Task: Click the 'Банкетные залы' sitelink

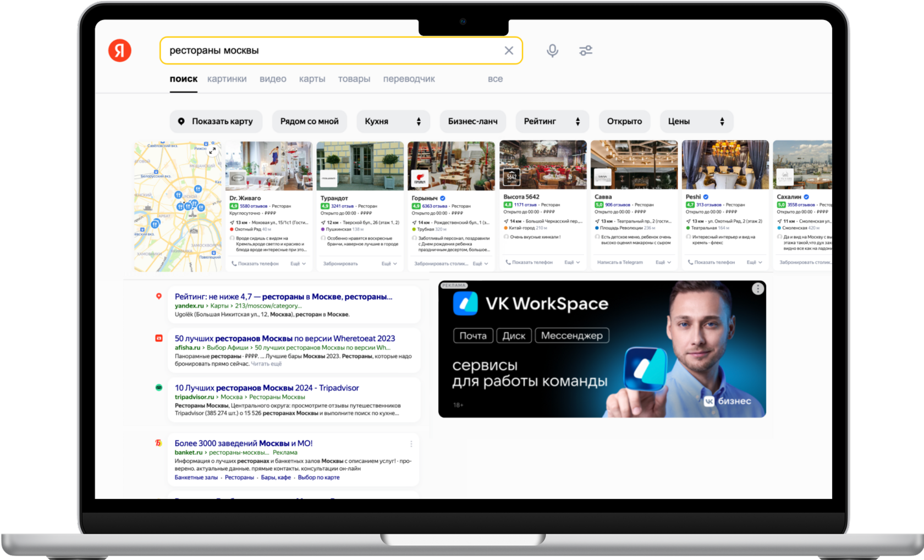Action: point(196,477)
